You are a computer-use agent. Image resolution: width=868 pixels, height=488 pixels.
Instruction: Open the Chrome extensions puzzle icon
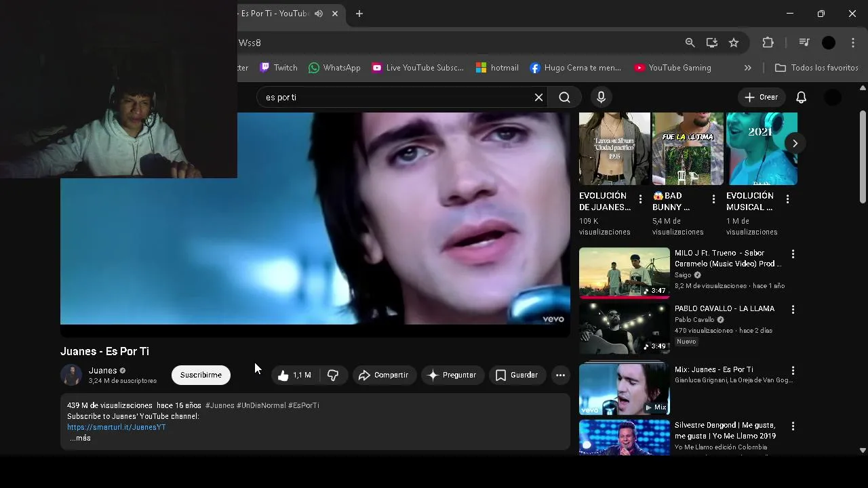coord(768,43)
